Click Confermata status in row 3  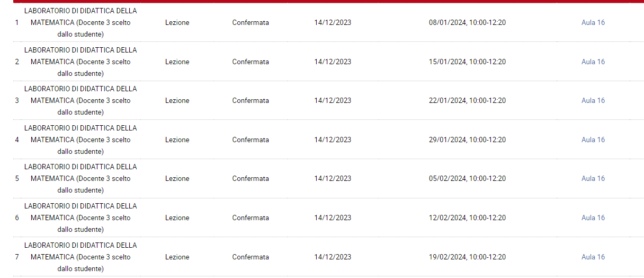pos(251,101)
